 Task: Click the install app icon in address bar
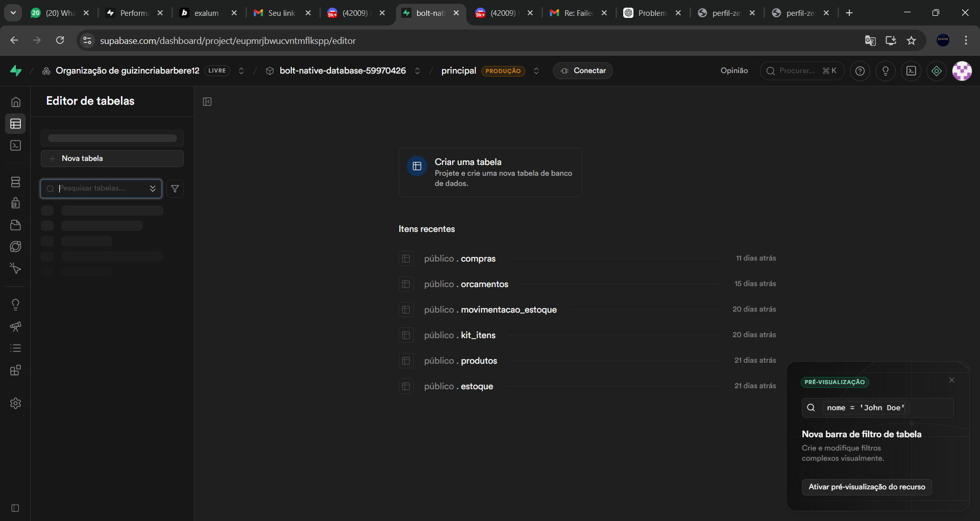coord(891,41)
